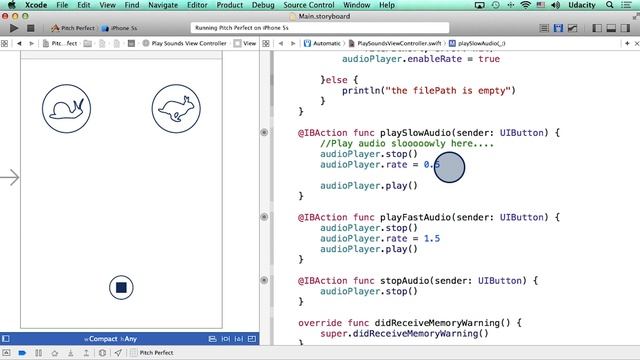Select the rabbit fast button on storyboard

pyautogui.click(x=176, y=109)
